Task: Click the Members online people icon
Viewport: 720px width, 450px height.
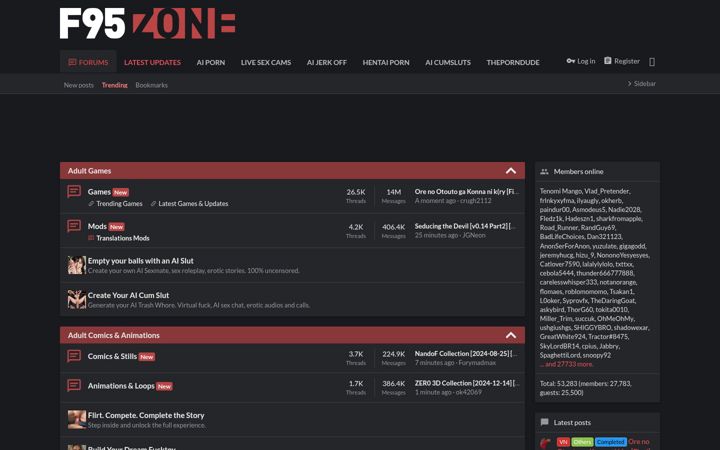Action: 544,171
